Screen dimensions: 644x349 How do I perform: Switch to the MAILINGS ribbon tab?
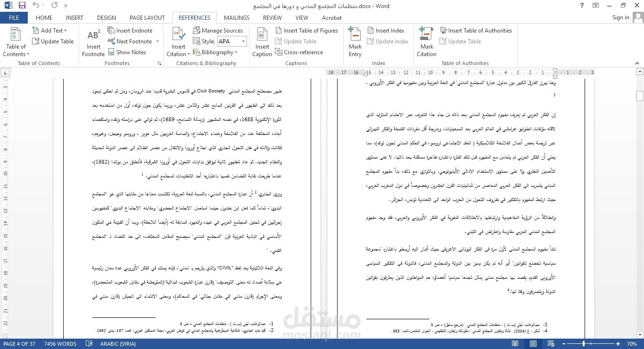236,17
